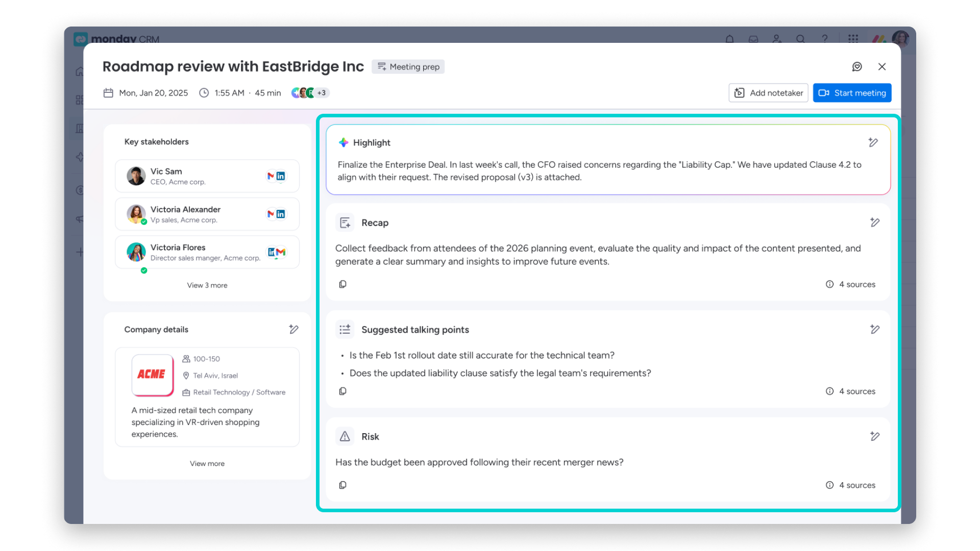Open the inbox icon in top bar
This screenshot has width=980, height=551.
753,39
